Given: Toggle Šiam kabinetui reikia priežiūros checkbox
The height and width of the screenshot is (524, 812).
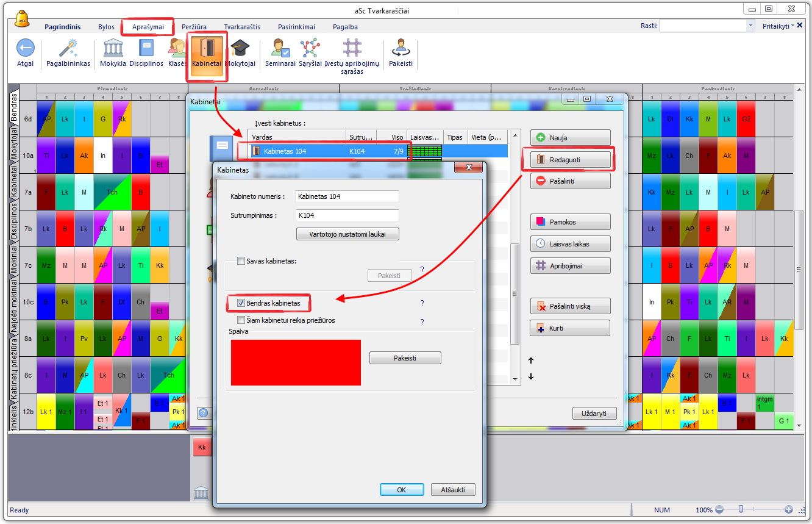Looking at the screenshot, I should 241,320.
